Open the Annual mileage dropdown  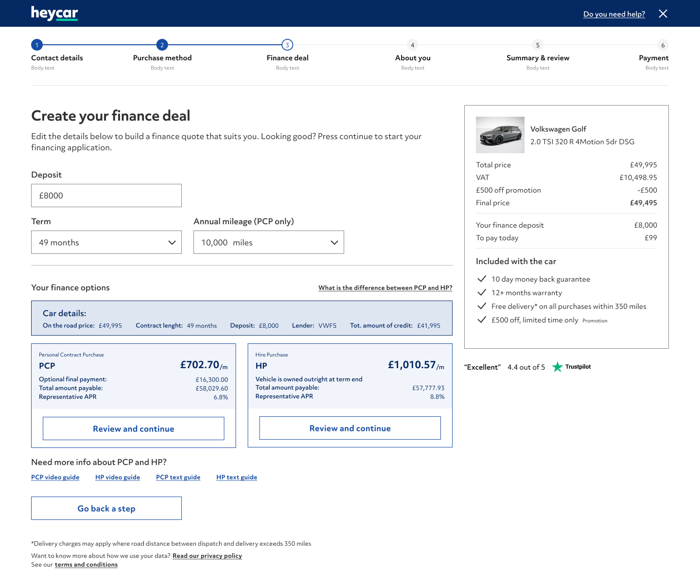coord(269,242)
